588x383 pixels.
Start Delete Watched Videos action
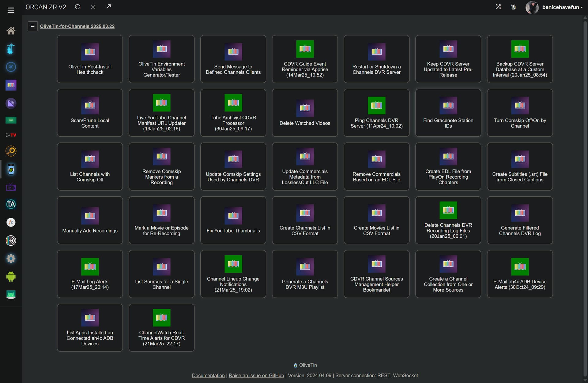tap(305, 113)
